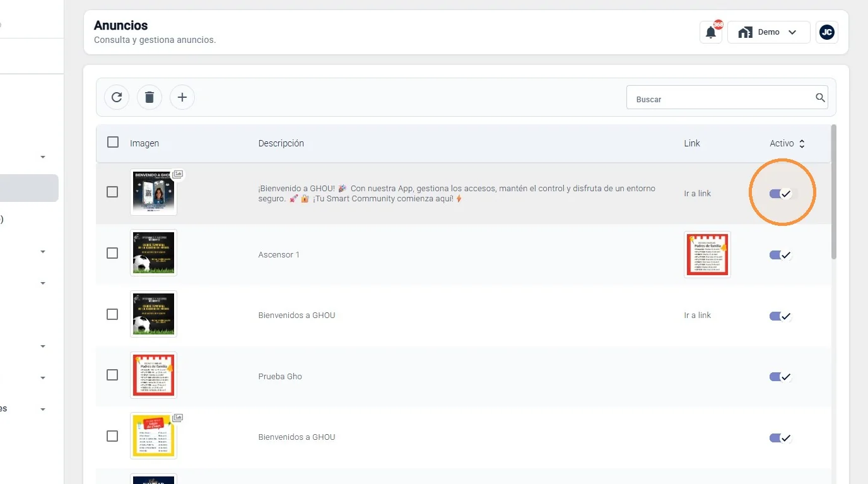Click the sort arrows next to Activo
Image resolution: width=868 pixels, height=484 pixels.
coord(802,144)
